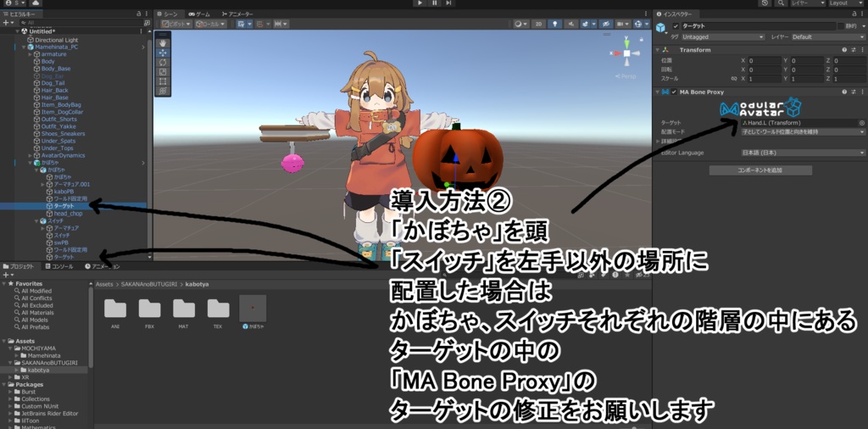868x429 pixels.
Task: Open the コンソール (Console) tab
Action: point(59,266)
